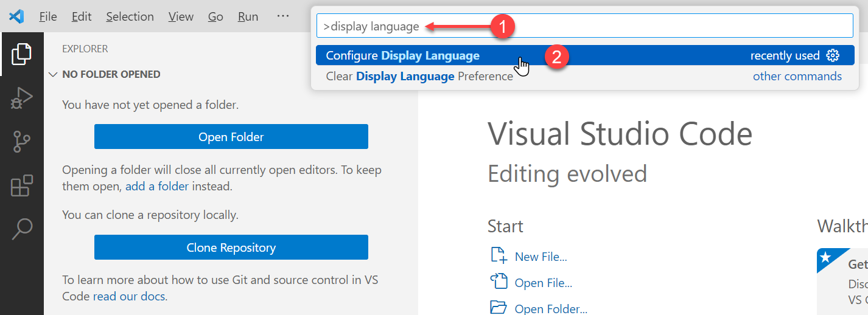The image size is (868, 315).
Task: Follow the 'add a folder' link
Action: [157, 187]
